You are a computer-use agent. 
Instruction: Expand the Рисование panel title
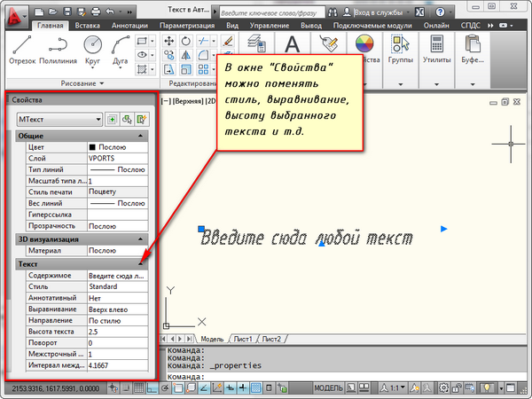pyautogui.click(x=82, y=83)
